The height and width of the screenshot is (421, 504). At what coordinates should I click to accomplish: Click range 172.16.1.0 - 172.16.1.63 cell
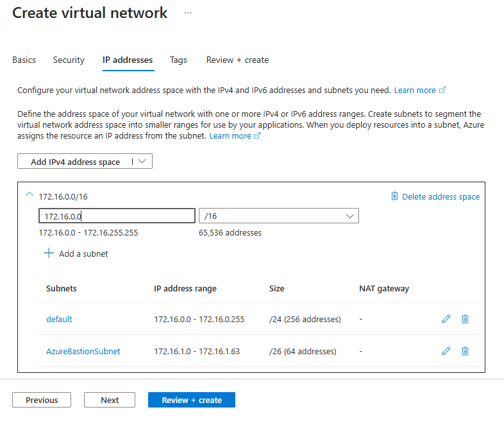pyautogui.click(x=197, y=351)
